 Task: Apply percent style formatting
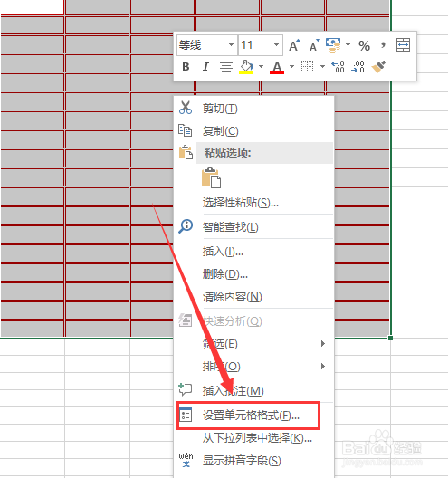coord(364,46)
